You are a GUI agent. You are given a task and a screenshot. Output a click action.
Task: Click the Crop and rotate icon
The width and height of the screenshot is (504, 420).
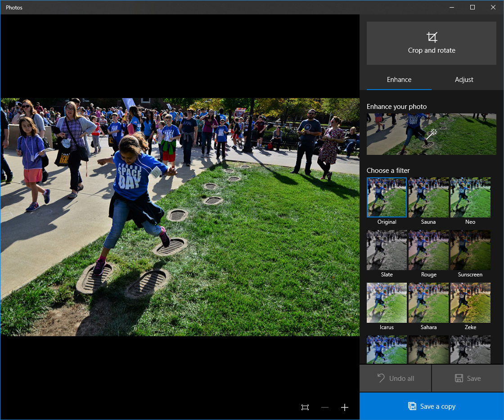pos(432,37)
